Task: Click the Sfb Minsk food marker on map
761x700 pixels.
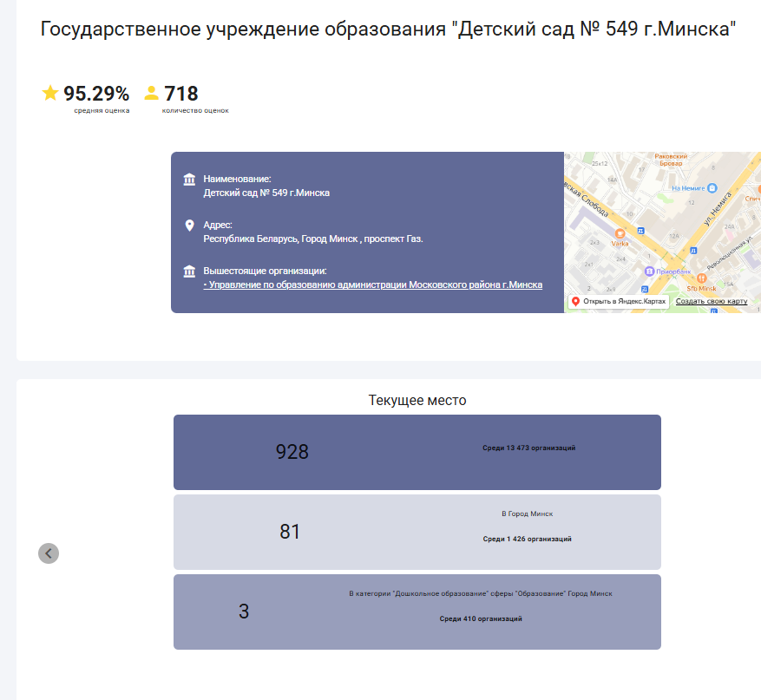Action: [701, 278]
